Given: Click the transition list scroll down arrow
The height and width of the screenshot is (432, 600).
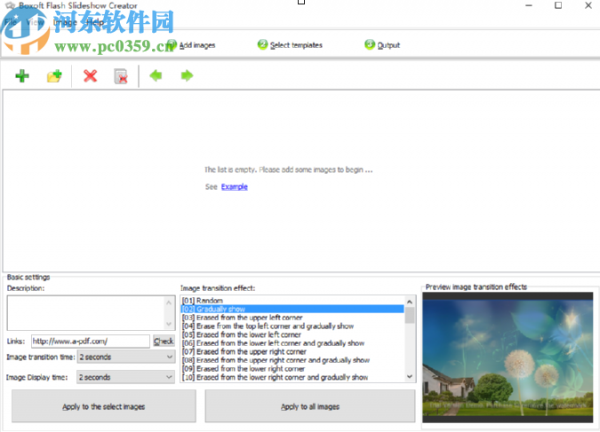Looking at the screenshot, I should pyautogui.click(x=409, y=377).
